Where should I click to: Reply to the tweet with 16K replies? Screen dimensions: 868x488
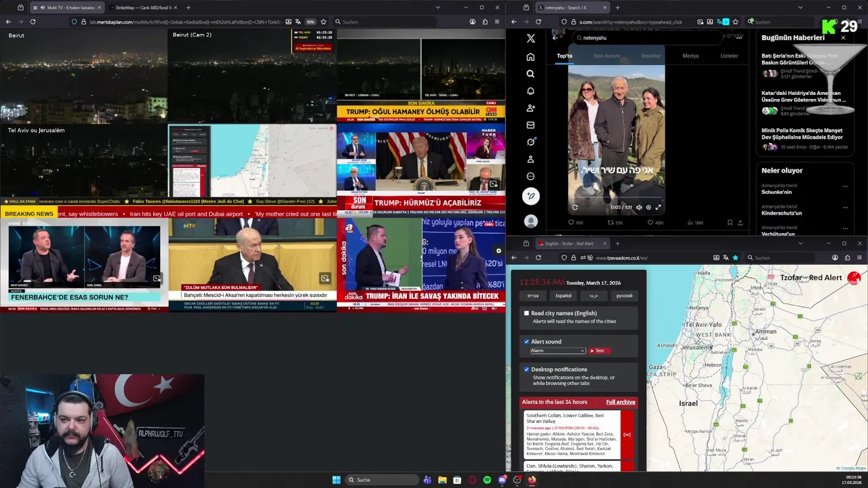(574, 222)
